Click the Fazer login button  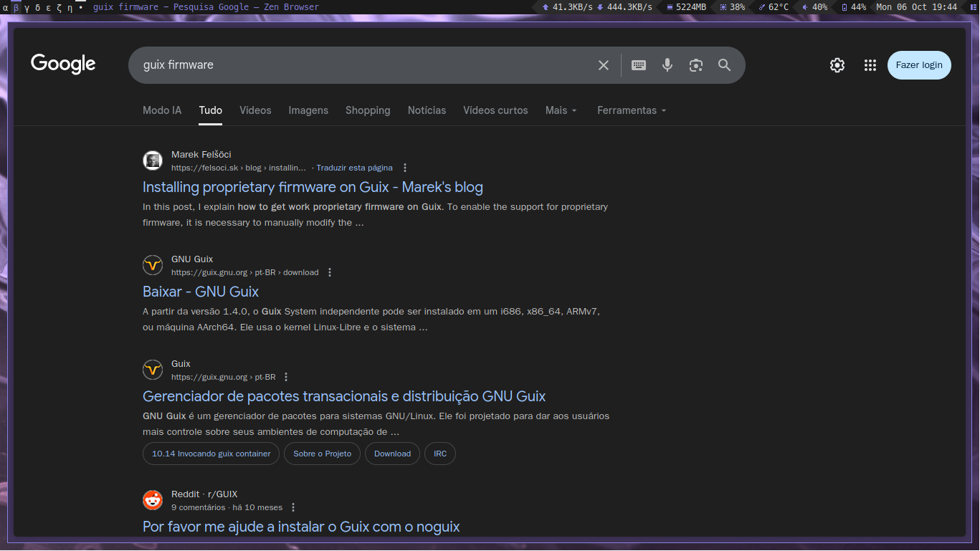click(919, 65)
